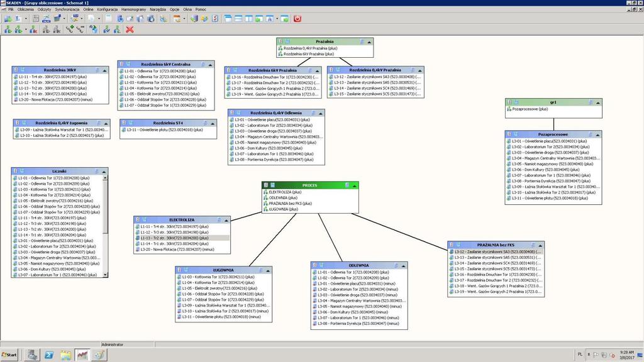Image resolution: width=644 pixels, height=362 pixels.
Task: Open the Synchronizacja menu
Action: pyautogui.click(x=67, y=9)
